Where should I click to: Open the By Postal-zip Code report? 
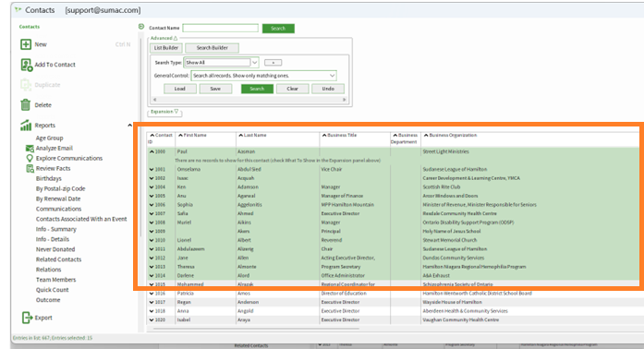(60, 189)
